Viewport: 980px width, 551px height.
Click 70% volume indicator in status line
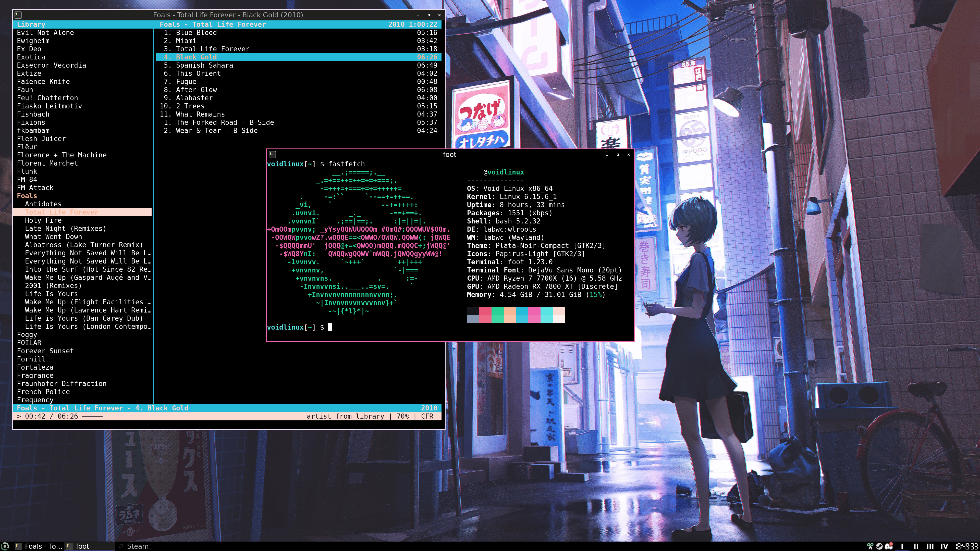click(402, 416)
